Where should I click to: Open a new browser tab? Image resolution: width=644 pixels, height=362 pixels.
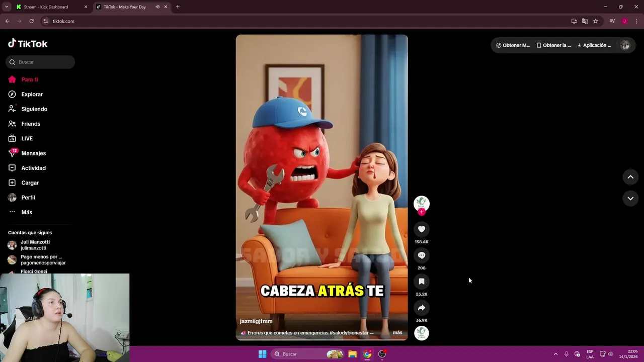[178, 7]
